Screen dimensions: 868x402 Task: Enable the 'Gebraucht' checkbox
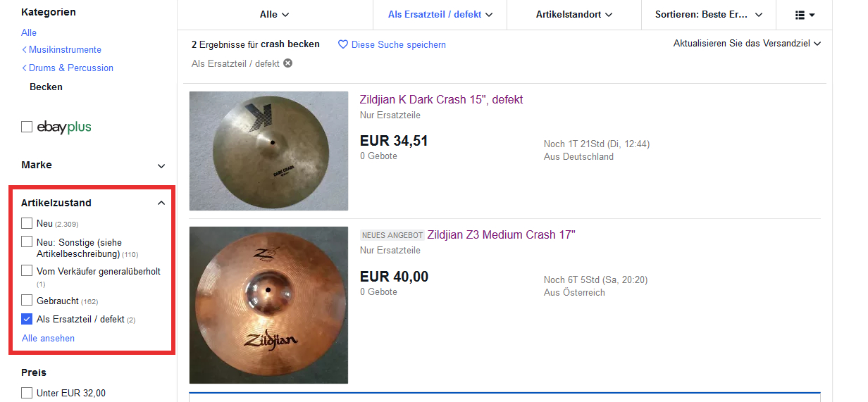point(27,301)
